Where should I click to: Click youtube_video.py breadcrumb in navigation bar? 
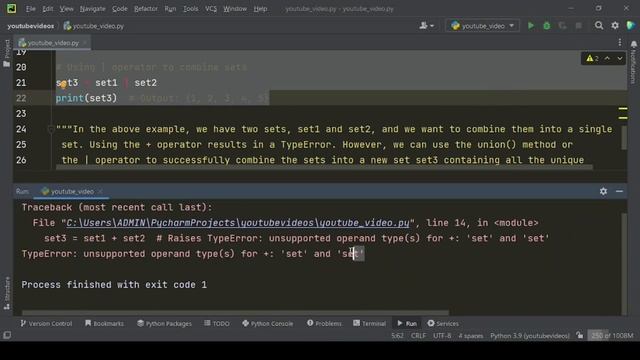tap(94, 26)
